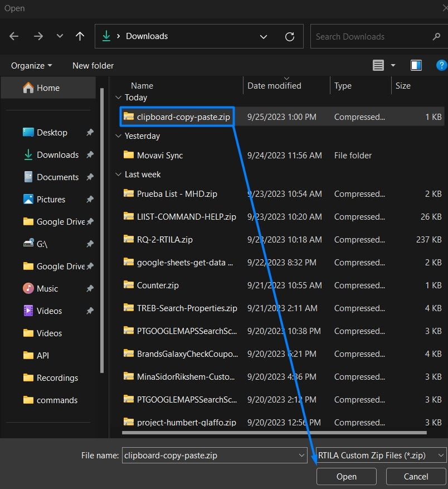Image resolution: width=448 pixels, height=489 pixels.
Task: Click the navigation pane vertical scrollbar
Action: (x=102, y=231)
